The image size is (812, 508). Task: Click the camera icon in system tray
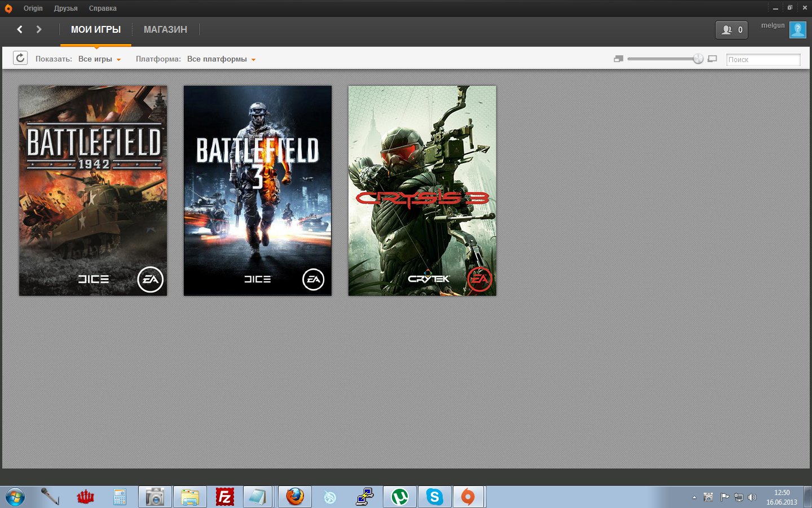[x=708, y=497]
